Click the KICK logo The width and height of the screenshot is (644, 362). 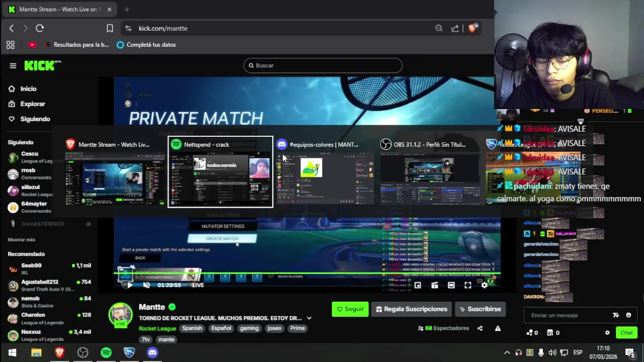42,65
